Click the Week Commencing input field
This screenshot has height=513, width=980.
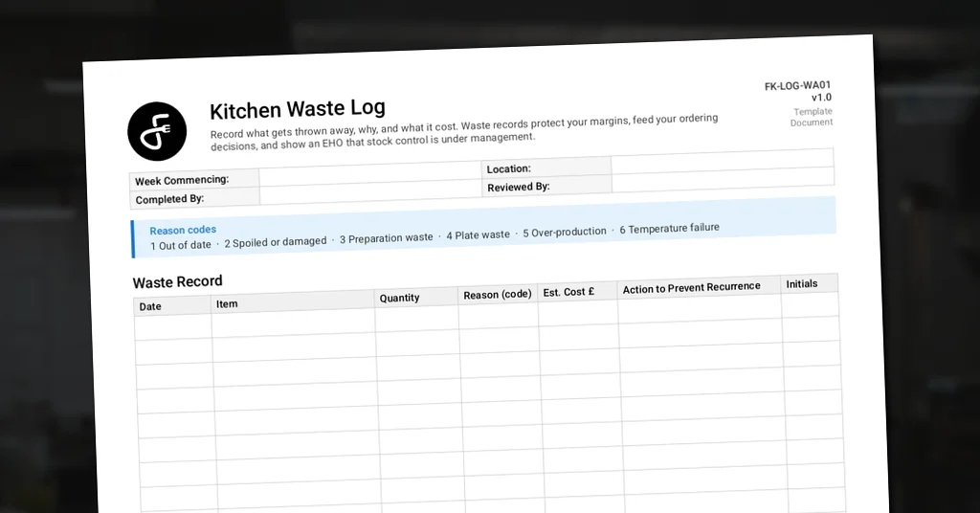click(x=370, y=174)
